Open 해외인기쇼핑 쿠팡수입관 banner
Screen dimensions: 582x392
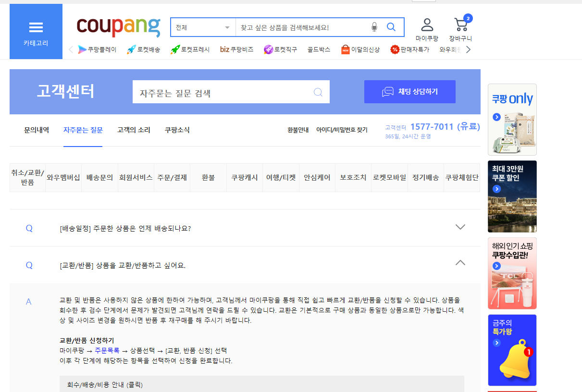512,273
